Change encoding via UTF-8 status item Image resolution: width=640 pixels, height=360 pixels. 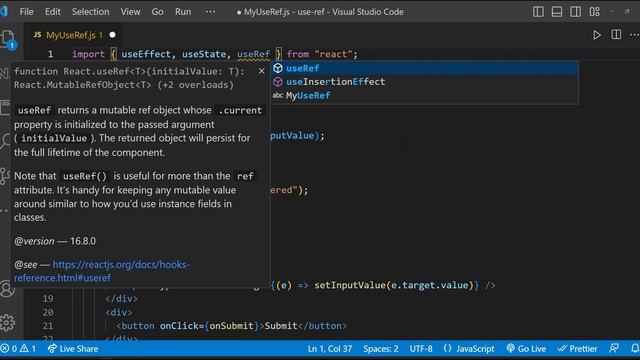[421, 349]
